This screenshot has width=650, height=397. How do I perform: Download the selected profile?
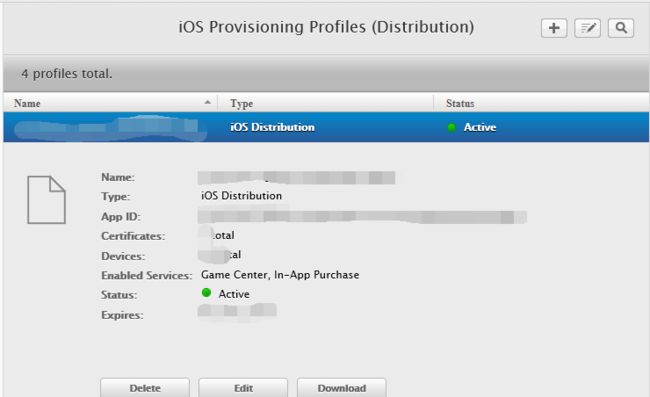[x=342, y=388]
